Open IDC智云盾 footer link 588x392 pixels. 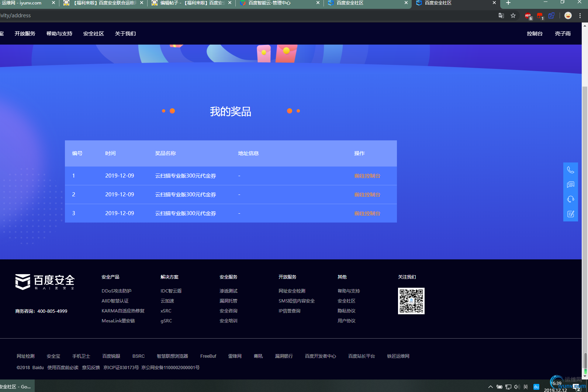point(171,291)
